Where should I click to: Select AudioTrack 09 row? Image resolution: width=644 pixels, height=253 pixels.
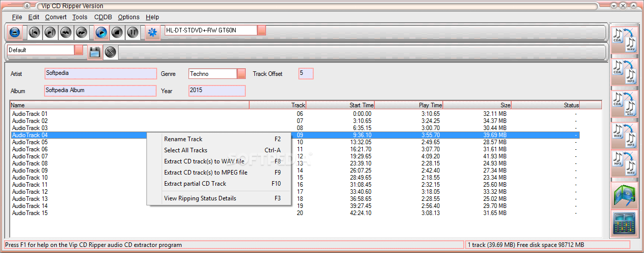tap(295, 171)
